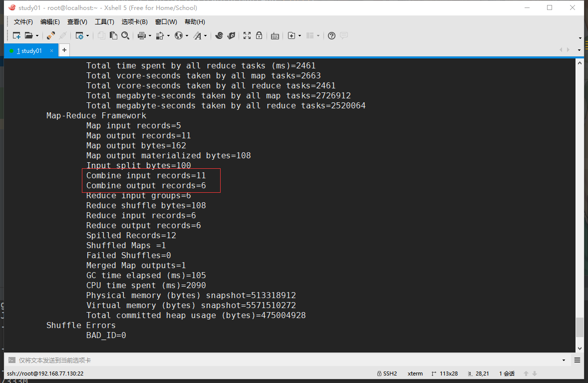
Task: Click the Xagent toolbar icon
Action: (232, 35)
